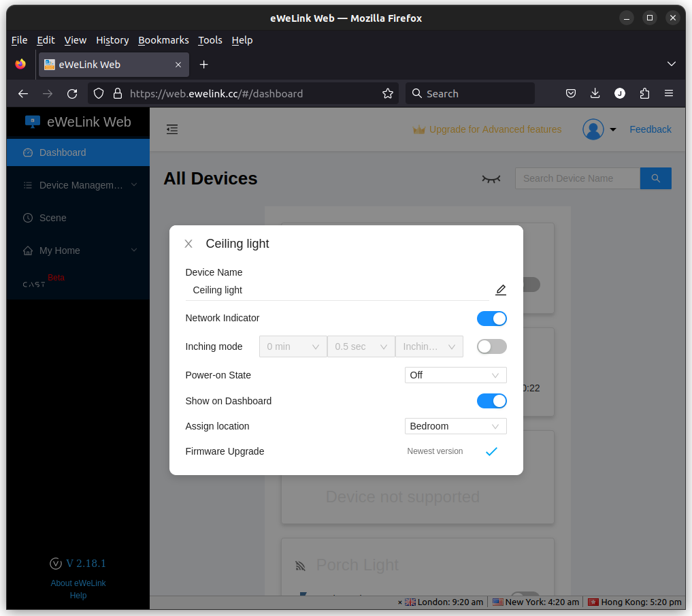This screenshot has width=692, height=616.
Task: Click the firmware newest version checkmark
Action: coord(491,451)
